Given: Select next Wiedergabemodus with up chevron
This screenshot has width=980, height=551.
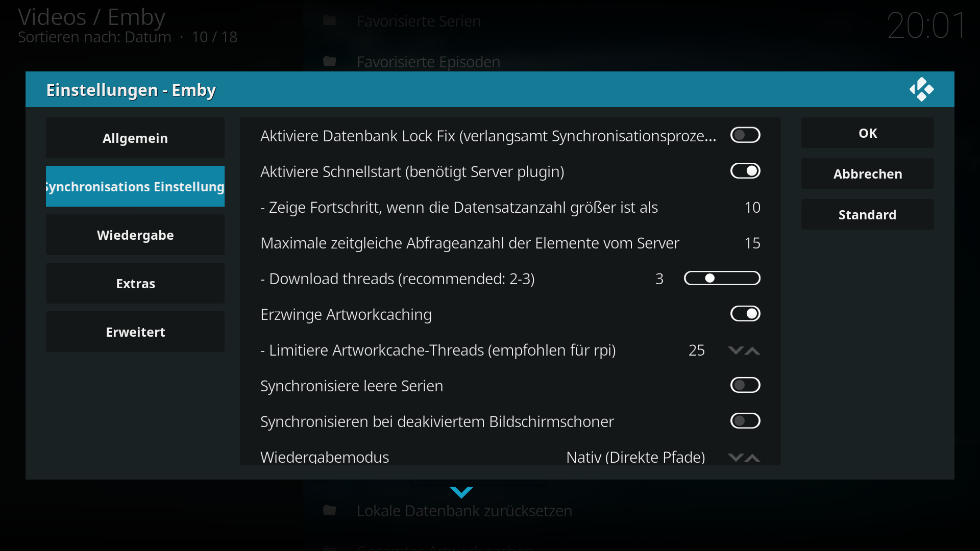Looking at the screenshot, I should click(x=752, y=458).
